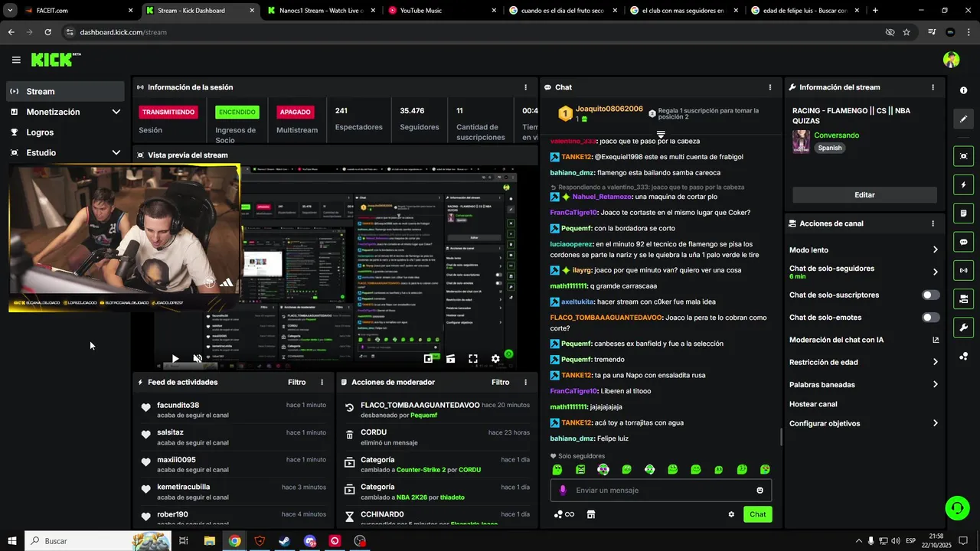Click the three-dots cluster icon at sidebar bottom
The image size is (980, 551).
click(x=963, y=357)
